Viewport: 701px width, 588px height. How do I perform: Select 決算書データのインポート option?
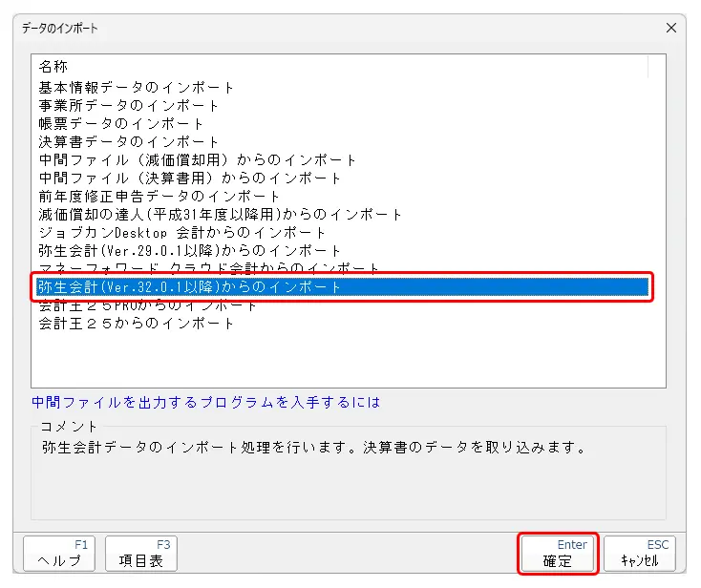coord(129,141)
